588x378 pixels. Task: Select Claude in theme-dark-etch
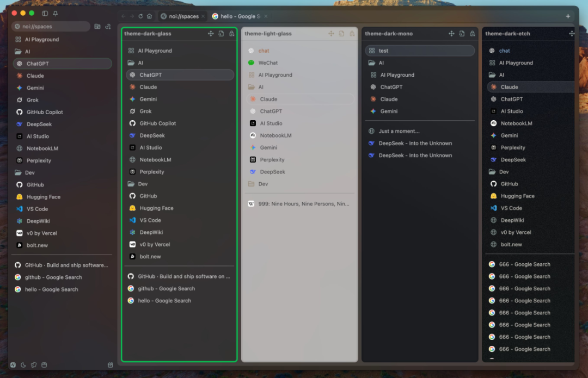pos(531,87)
